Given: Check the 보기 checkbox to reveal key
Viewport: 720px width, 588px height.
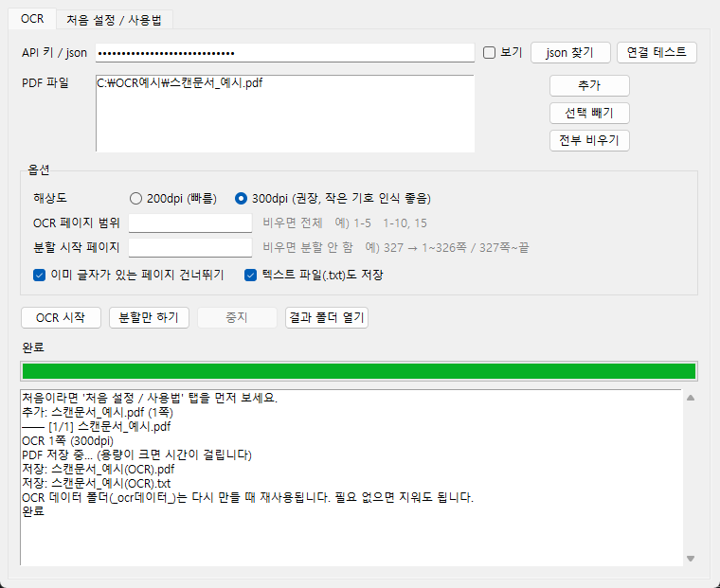Looking at the screenshot, I should pyautogui.click(x=490, y=53).
